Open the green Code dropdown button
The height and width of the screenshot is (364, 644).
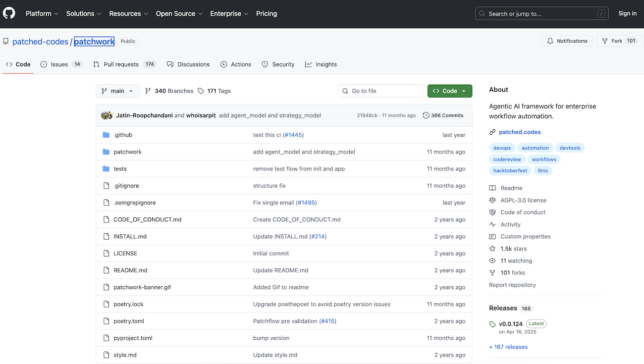pos(449,91)
